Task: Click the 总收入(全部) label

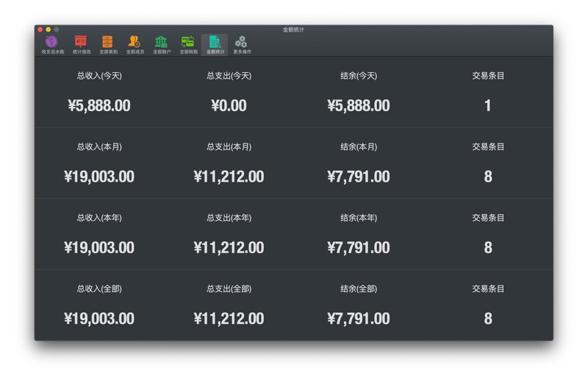Action: pyautogui.click(x=99, y=289)
